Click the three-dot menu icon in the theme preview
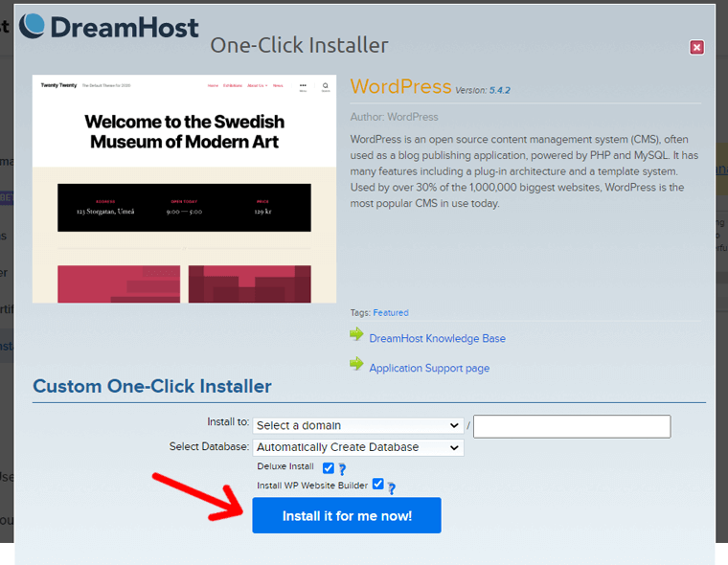The width and height of the screenshot is (728, 565). [303, 86]
